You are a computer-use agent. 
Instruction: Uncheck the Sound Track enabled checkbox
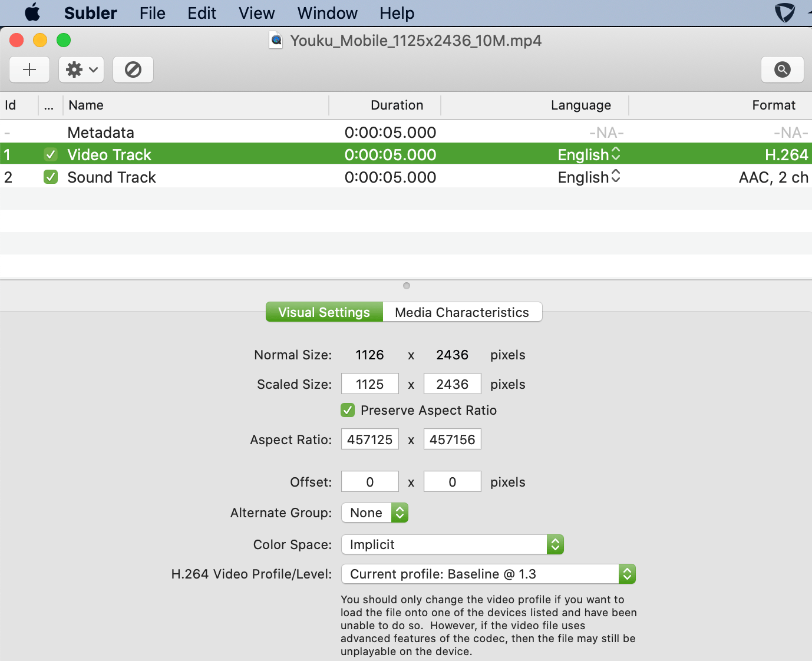coord(51,177)
